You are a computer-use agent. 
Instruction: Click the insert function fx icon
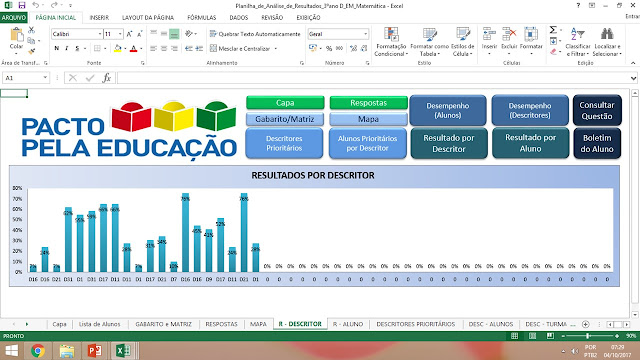[x=107, y=78]
